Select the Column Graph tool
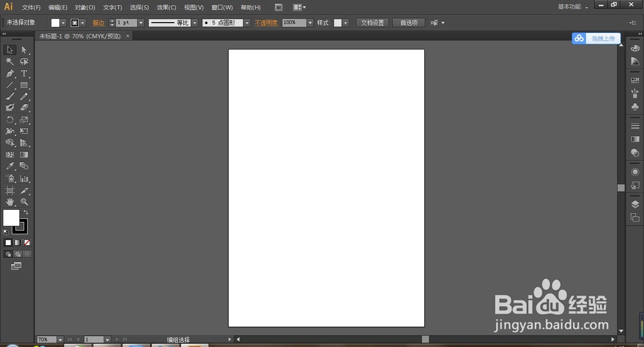Image resolution: width=644 pixels, height=347 pixels. [x=24, y=178]
